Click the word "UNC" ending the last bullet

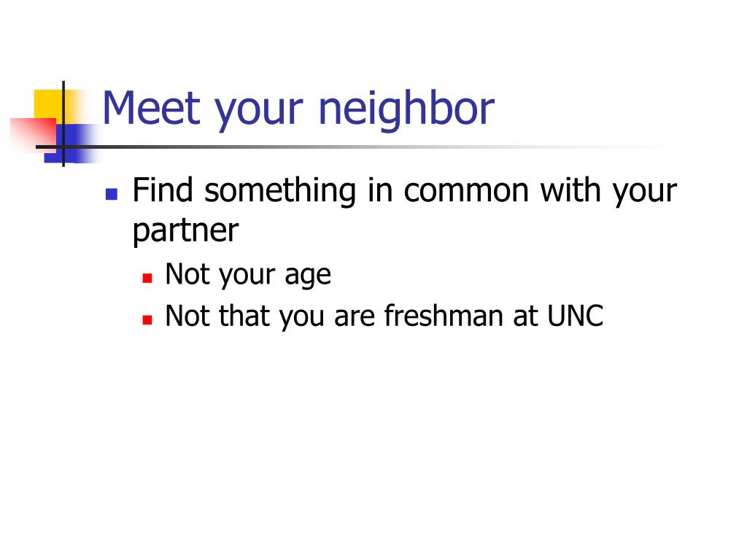575,316
